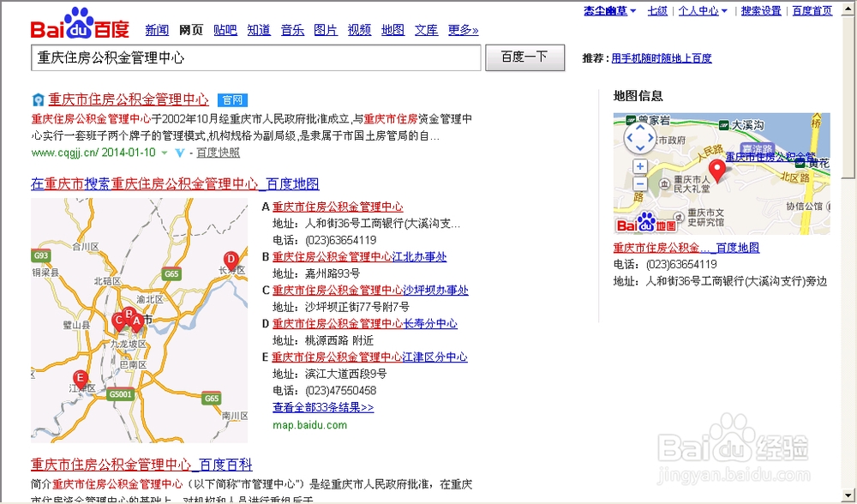Click 用手机随时随地上百度 link

coord(662,58)
